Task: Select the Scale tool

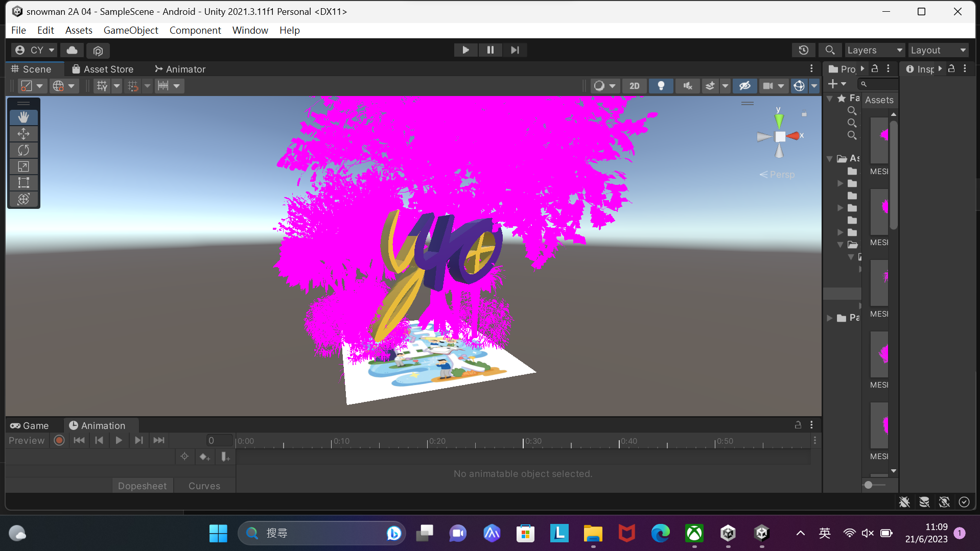Action: coord(24,166)
